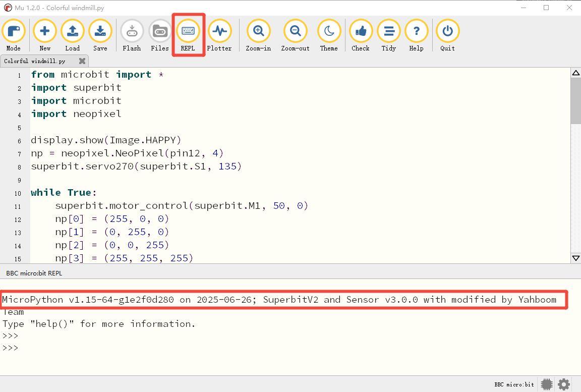This screenshot has width=581, height=392.
Task: Open the Plotter
Action: [219, 36]
